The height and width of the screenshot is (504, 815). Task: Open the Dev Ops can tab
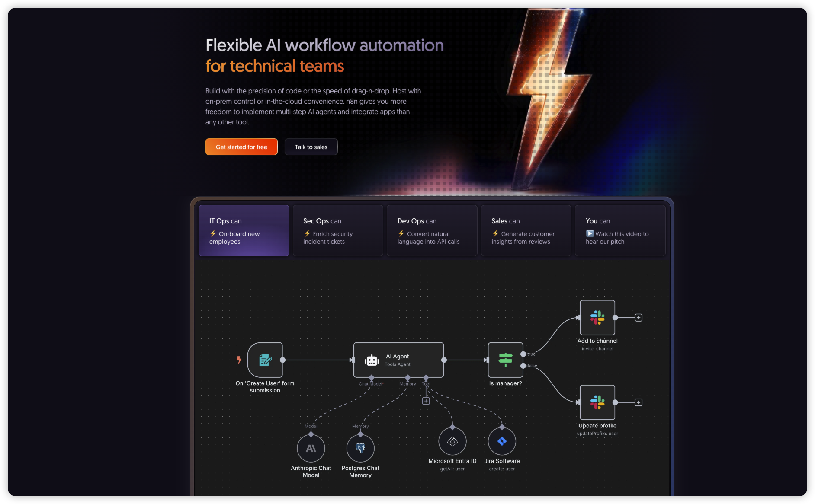click(432, 231)
